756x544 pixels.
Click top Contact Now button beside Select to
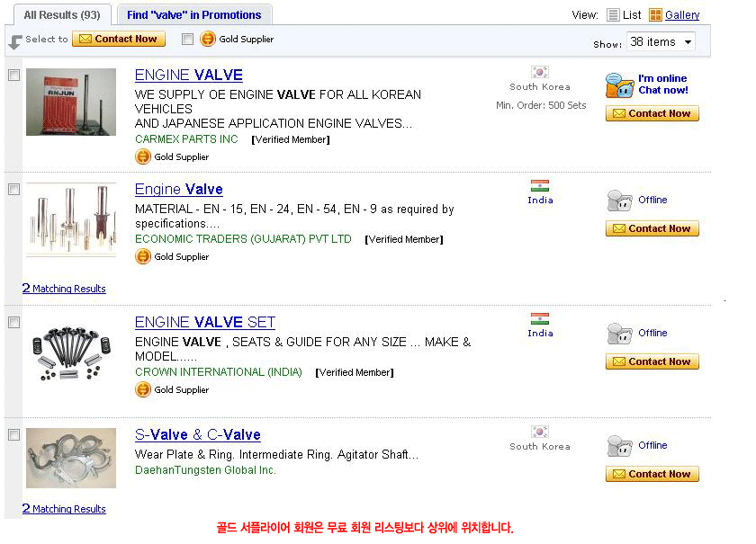(119, 39)
